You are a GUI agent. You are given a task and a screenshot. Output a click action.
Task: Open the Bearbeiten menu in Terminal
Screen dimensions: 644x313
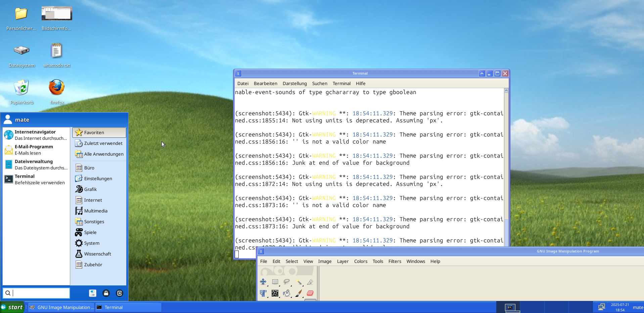pos(265,83)
